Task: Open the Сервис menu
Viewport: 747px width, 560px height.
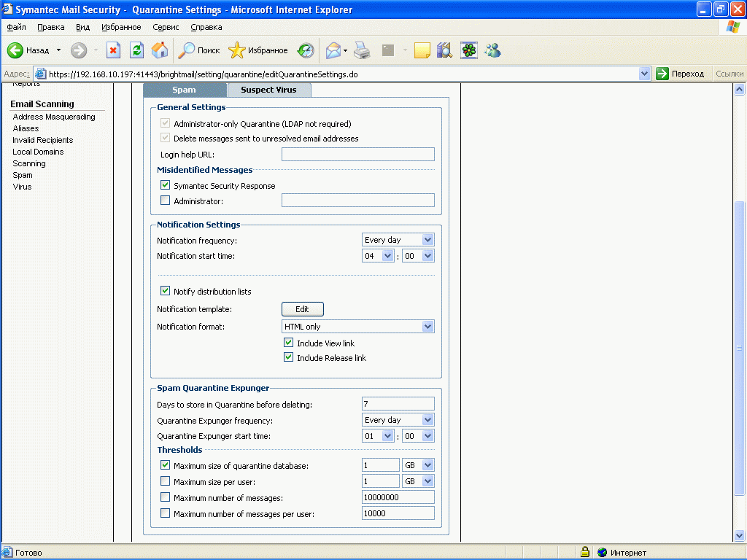Action: coord(166,27)
